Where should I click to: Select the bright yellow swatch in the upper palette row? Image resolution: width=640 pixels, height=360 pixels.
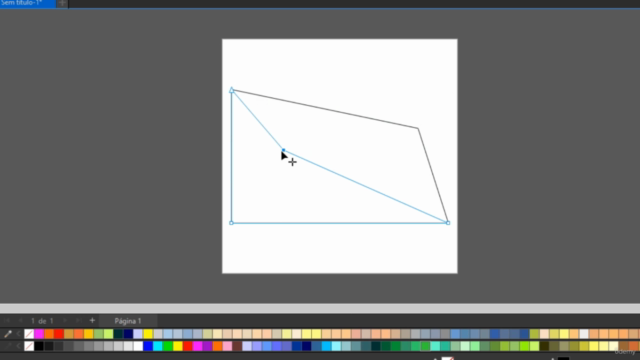click(148, 334)
